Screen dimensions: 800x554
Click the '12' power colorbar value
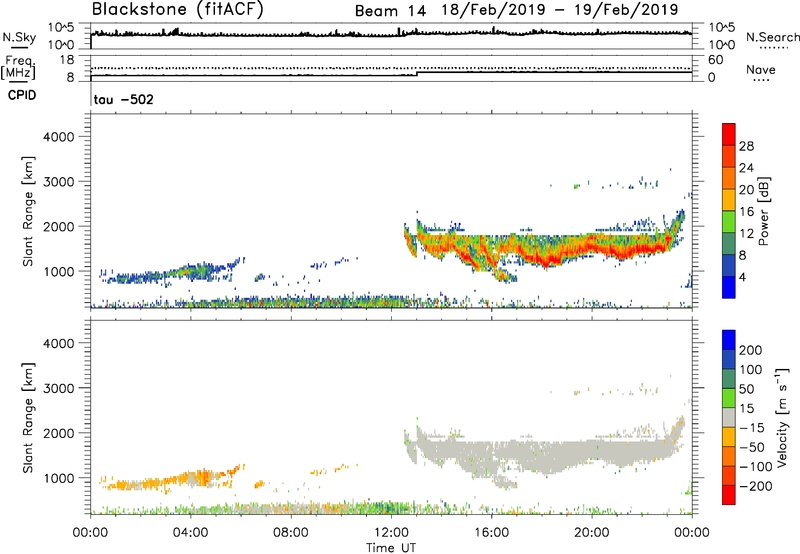746,234
